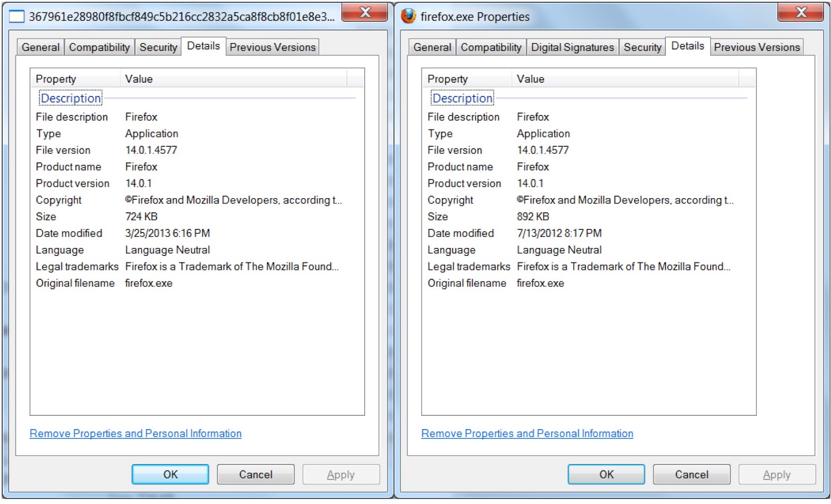The image size is (831, 504).
Task: Click the '3/25/2013 6:16 PM' date value
Action: pos(168,233)
